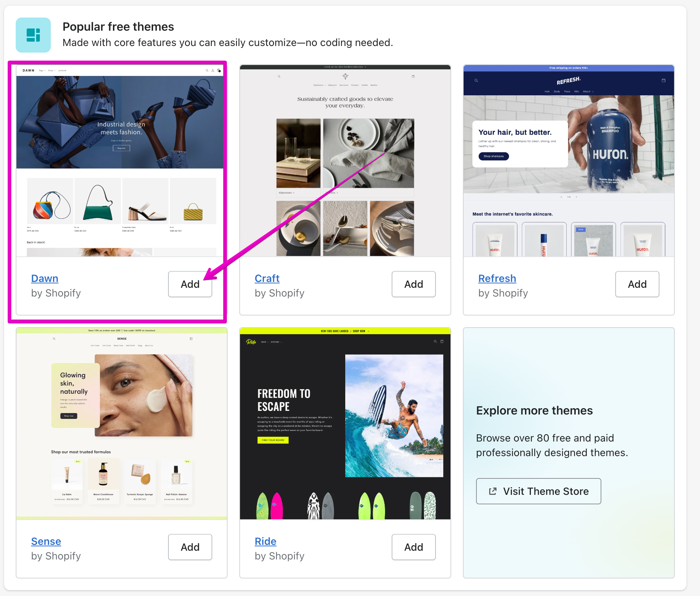Open the Ride theme preview thumbnail
This screenshot has width=700, height=596.
(x=345, y=424)
